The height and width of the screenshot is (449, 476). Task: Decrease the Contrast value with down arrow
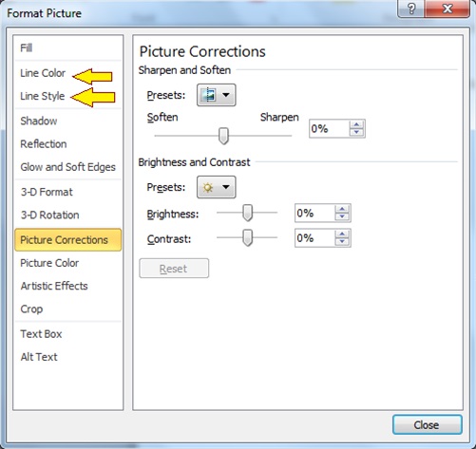click(342, 242)
